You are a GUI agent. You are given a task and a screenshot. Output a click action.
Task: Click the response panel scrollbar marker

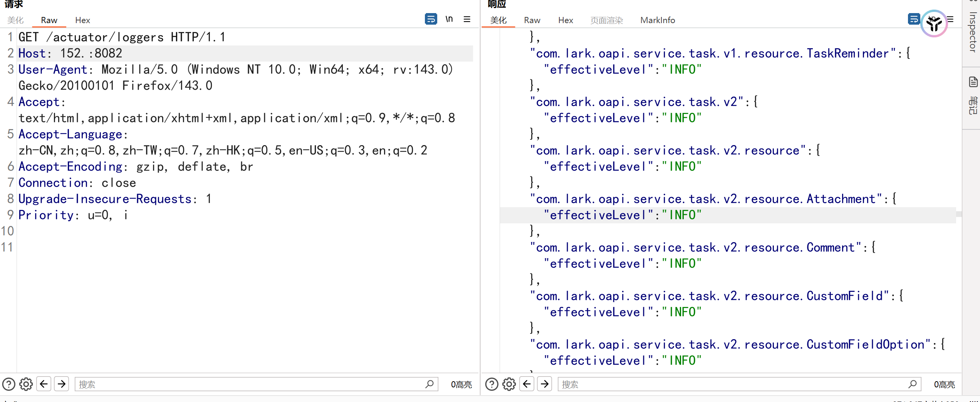[x=958, y=214]
